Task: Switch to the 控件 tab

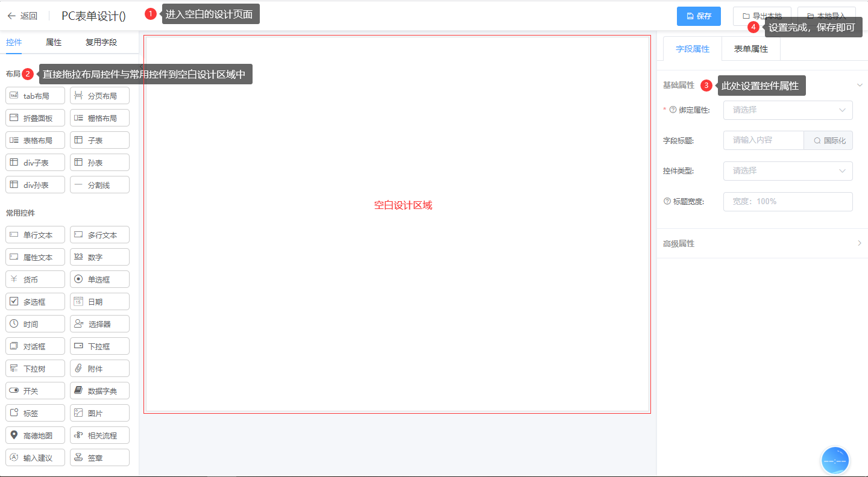Action: point(14,42)
